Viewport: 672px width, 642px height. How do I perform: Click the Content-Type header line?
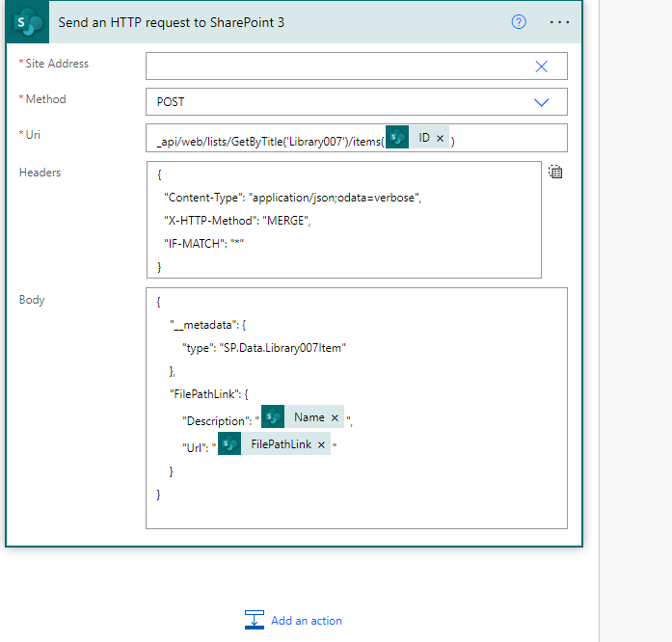point(293,198)
